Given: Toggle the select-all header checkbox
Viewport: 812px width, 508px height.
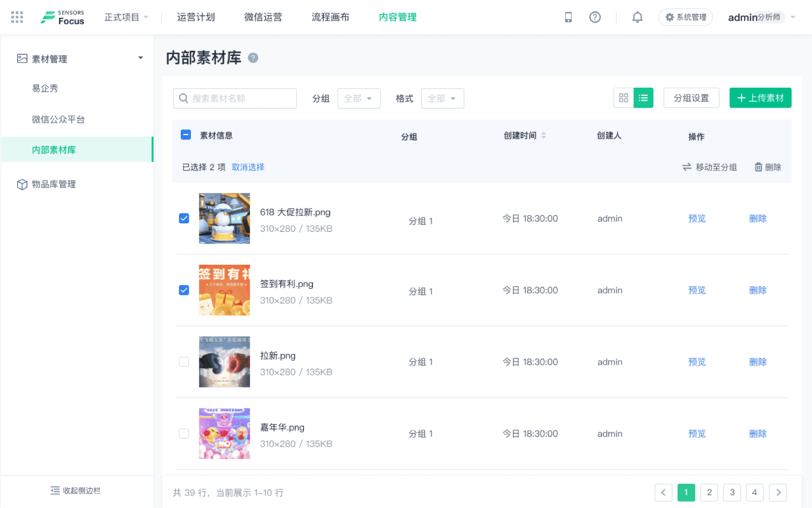Looking at the screenshot, I should [186, 135].
